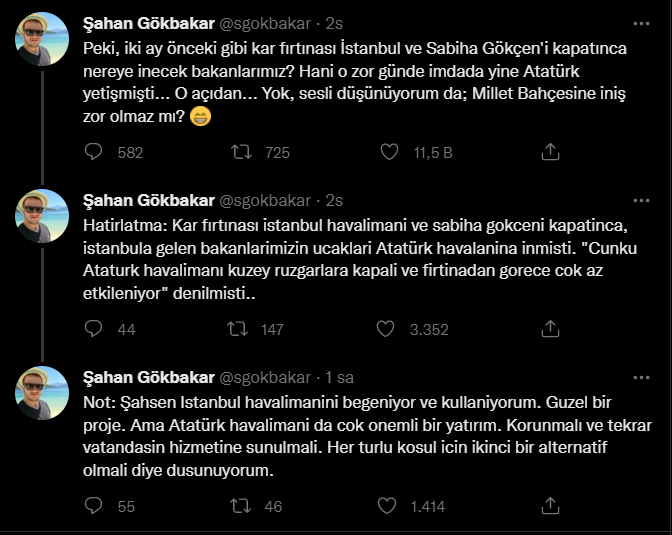Reply to the Hatirlatma tweet
Viewport: 672px width, 535px height.
coord(93,329)
